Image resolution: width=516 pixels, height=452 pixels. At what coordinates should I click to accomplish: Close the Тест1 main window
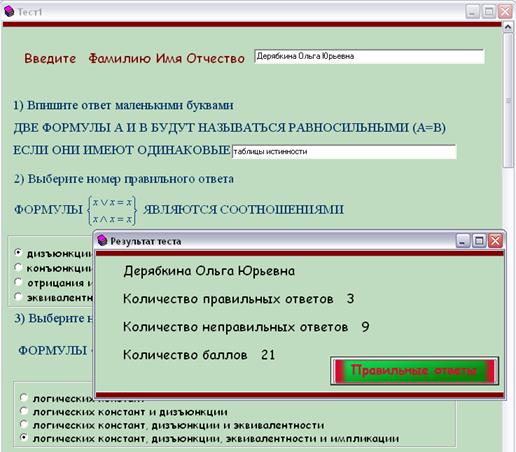pos(505,12)
